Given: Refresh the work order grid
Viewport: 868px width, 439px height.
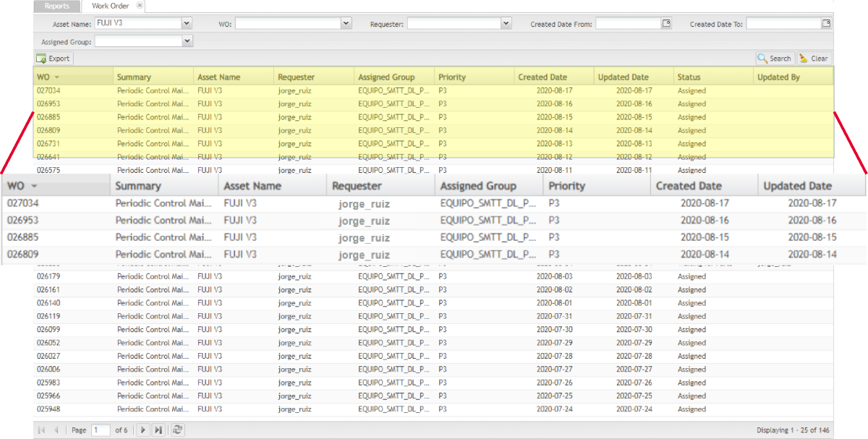Looking at the screenshot, I should 177,430.
